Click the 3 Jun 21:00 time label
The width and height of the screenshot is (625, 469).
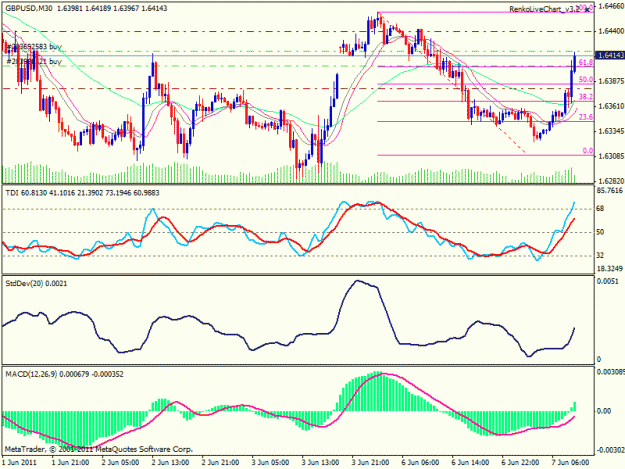tap(370, 463)
